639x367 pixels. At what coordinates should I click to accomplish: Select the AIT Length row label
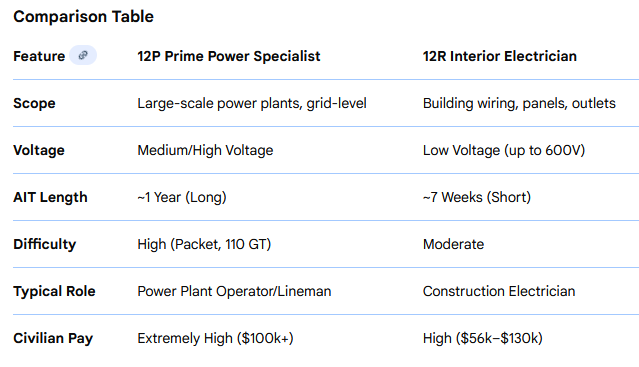click(50, 197)
